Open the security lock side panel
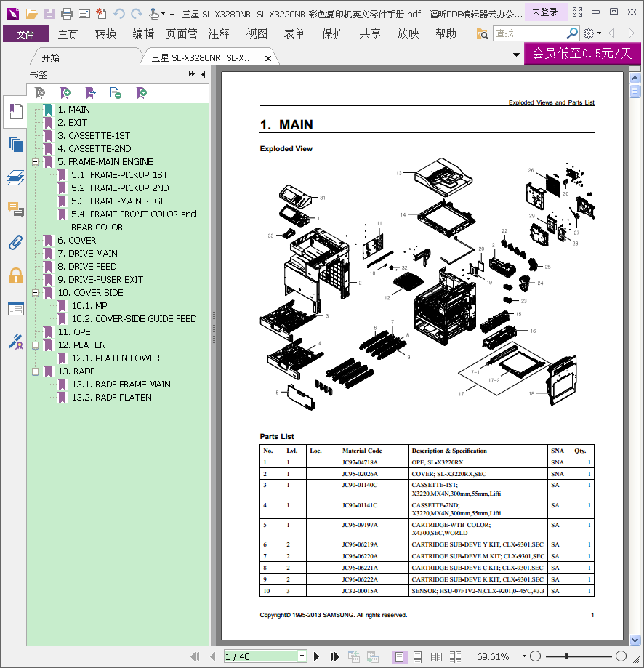Viewport: 644px width, 668px height. (x=16, y=275)
